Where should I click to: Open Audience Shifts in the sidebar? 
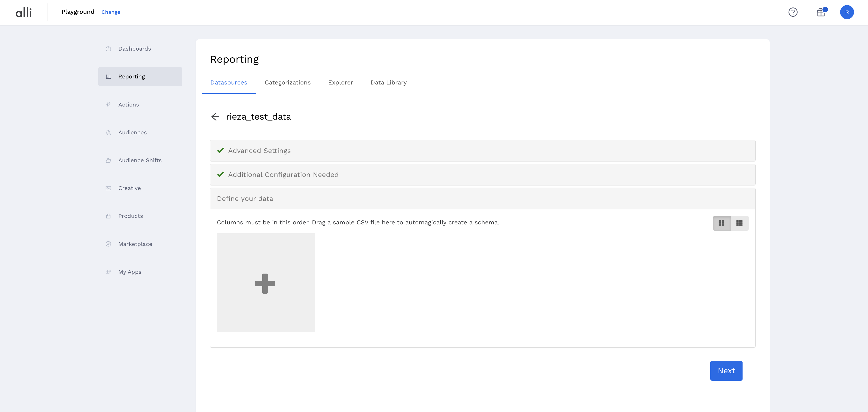(x=140, y=160)
